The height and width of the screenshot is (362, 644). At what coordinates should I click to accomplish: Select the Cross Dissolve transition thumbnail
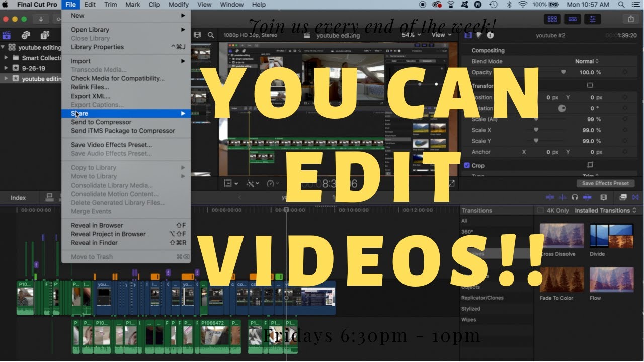point(562,236)
